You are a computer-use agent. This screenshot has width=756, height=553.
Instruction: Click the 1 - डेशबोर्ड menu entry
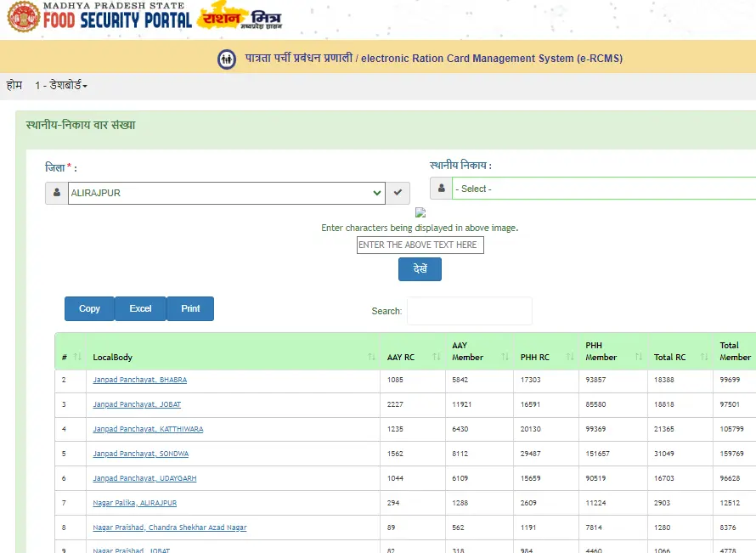coord(58,86)
